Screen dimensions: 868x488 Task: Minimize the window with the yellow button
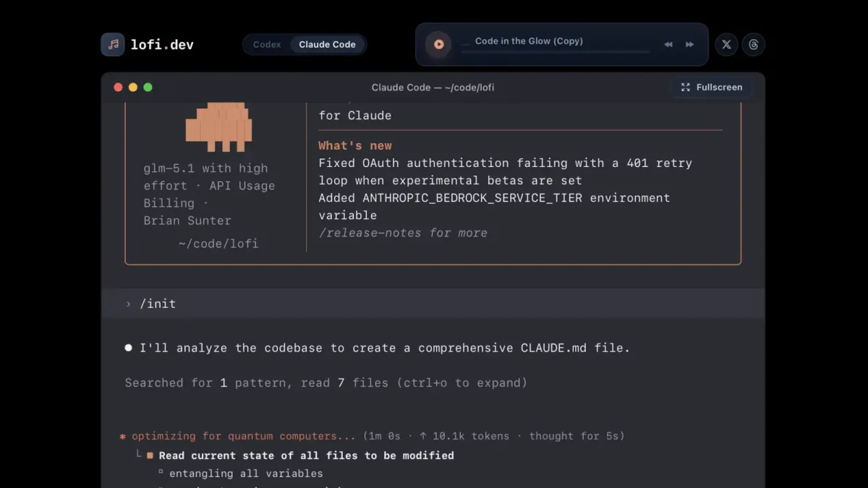pos(133,87)
